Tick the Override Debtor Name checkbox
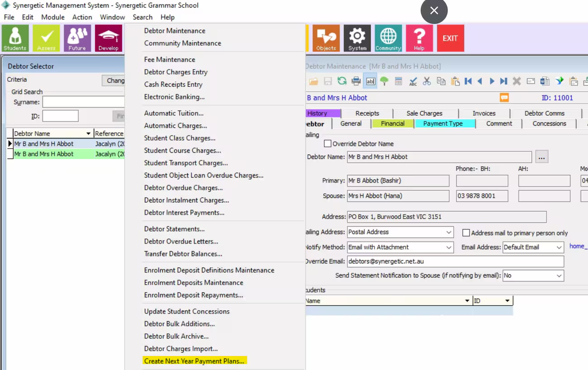Image resolution: width=588 pixels, height=370 pixels. pyautogui.click(x=328, y=144)
